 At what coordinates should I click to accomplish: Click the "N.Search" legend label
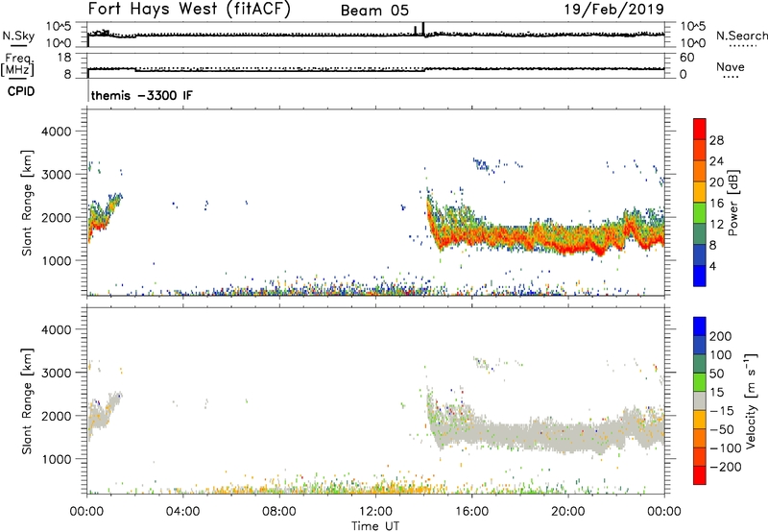click(x=741, y=36)
